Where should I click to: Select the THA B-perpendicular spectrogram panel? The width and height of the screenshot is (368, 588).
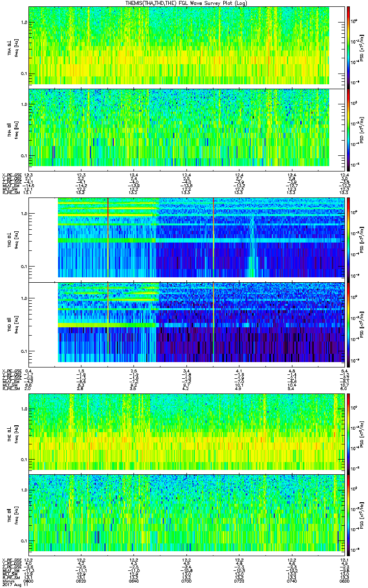pos(179,46)
